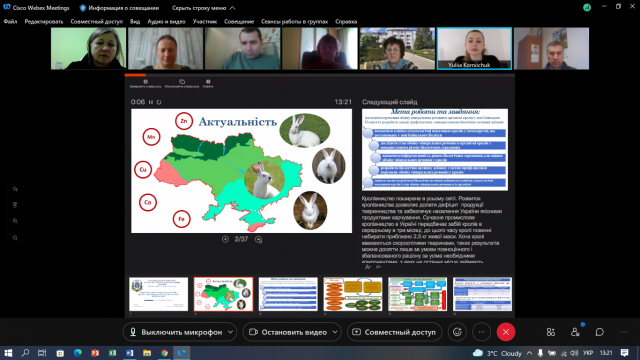Leave meeting with red X button
Screen dimensions: 640x360
pyautogui.click(x=506, y=332)
